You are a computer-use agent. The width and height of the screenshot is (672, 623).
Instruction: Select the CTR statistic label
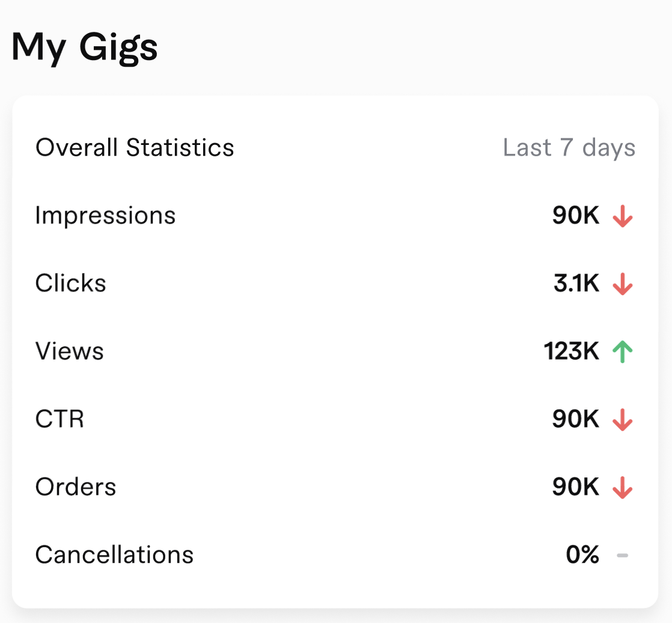click(60, 419)
